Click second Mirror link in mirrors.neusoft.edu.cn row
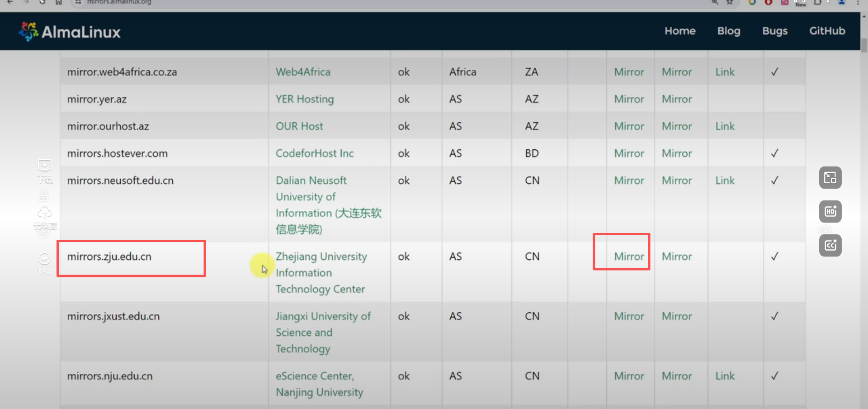Viewport: 868px width, 409px height. click(677, 181)
